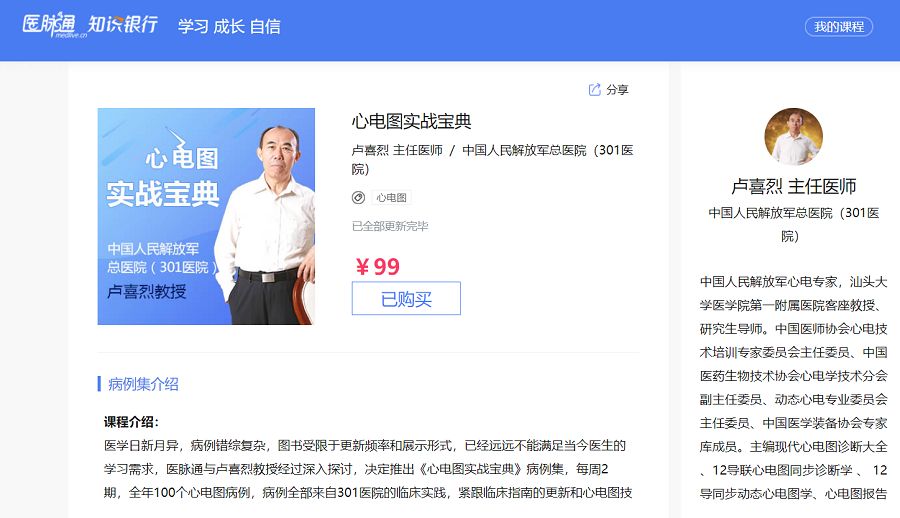This screenshot has width=900, height=518.
Task: Click the author line beneath the course title
Action: 492,160
